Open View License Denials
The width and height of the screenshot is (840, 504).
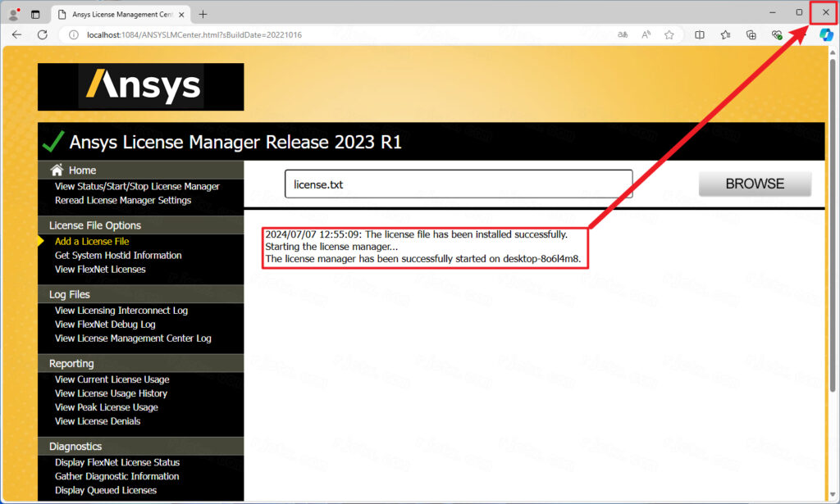pos(98,421)
